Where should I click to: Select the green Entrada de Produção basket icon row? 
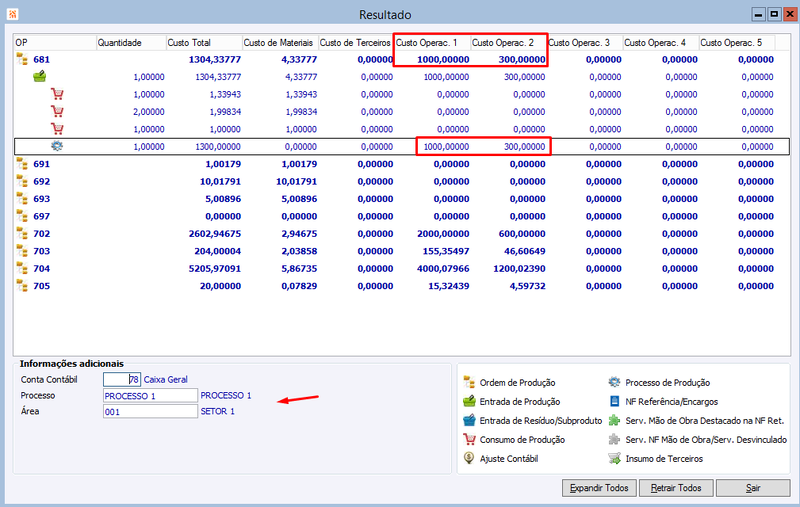[x=40, y=77]
